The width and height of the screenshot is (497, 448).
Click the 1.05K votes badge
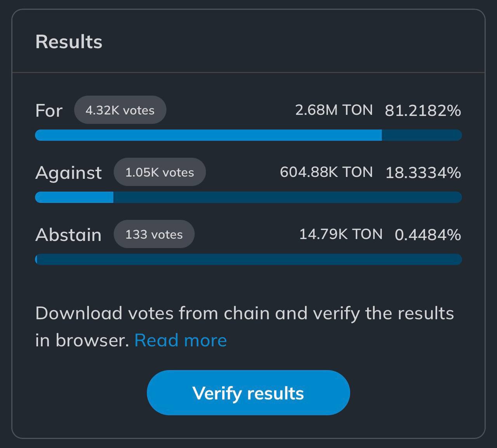pyautogui.click(x=160, y=172)
